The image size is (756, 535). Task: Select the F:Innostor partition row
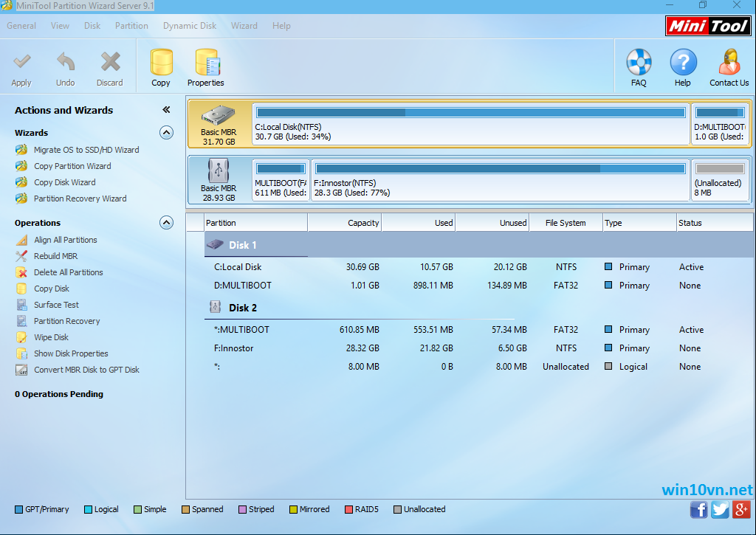click(478, 348)
